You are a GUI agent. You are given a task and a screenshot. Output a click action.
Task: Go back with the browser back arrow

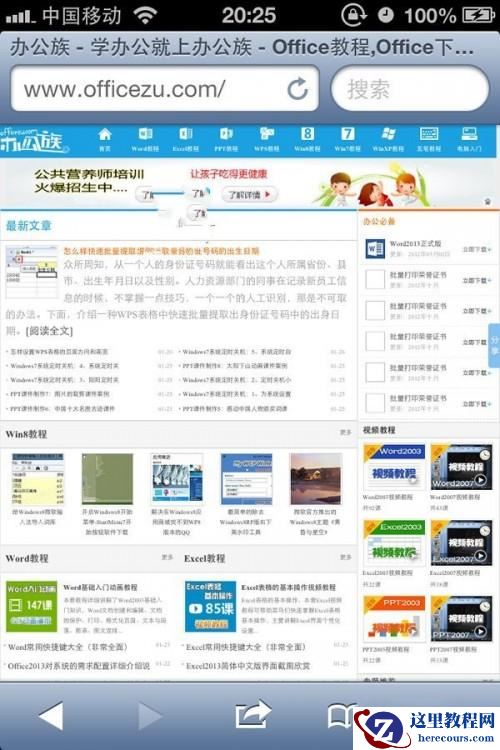coord(50,716)
